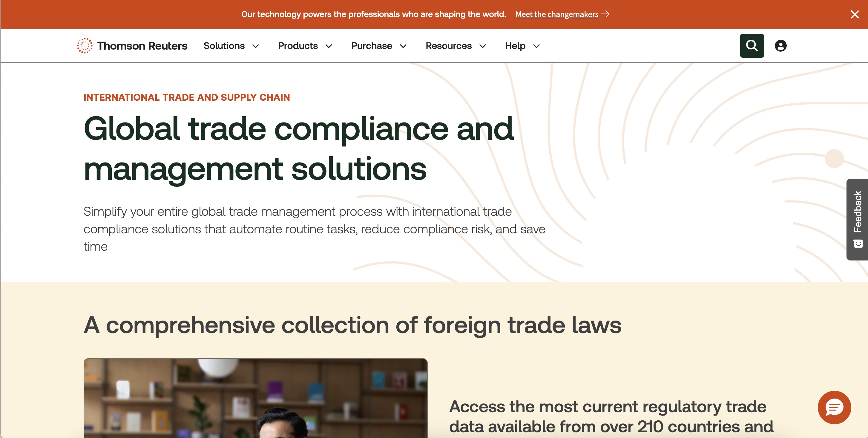Click the comprehensive collection of foreign trade laws heading
868x438 pixels.
pyautogui.click(x=352, y=325)
